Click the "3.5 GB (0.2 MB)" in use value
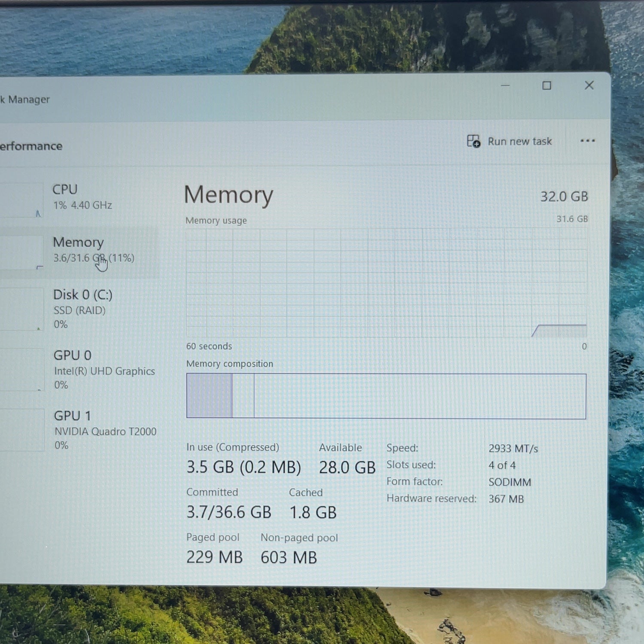Screen dimensions: 644x644 243,467
